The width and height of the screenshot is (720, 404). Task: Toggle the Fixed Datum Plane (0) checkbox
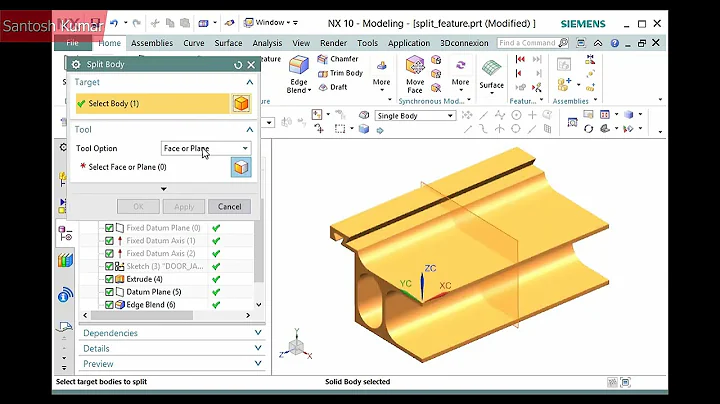(x=109, y=228)
